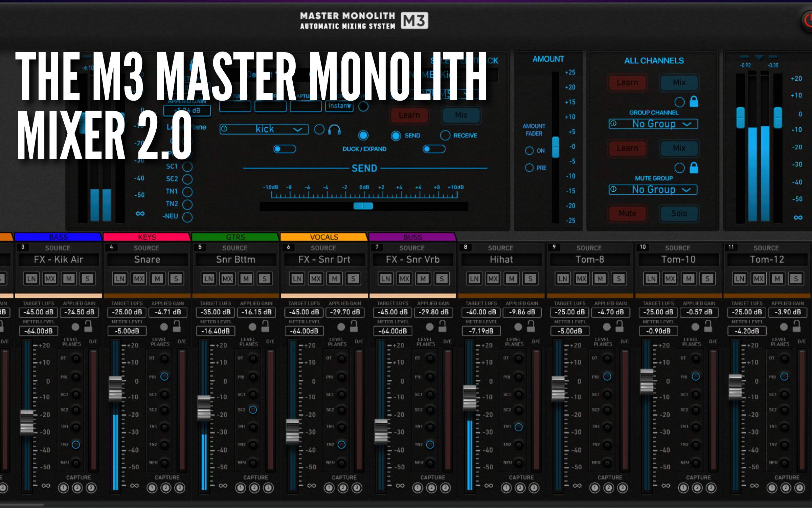Image resolution: width=812 pixels, height=508 pixels.
Task: Expand the MUTE GROUP No Group dropdown
Action: (653, 190)
